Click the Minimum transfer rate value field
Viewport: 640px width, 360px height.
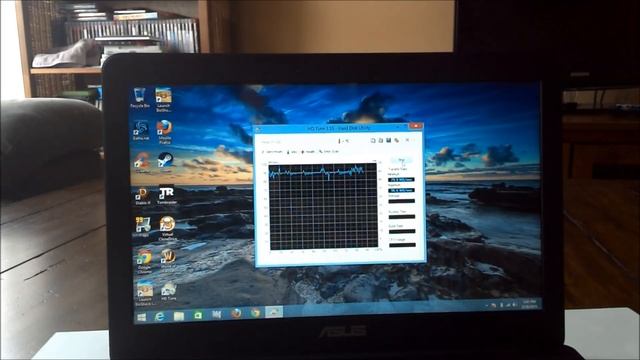(402, 179)
